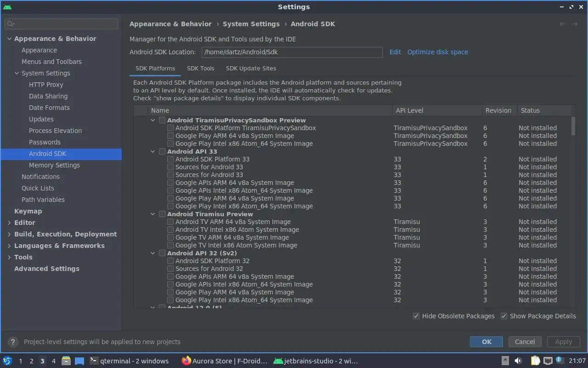Viewport: 588px width, 368px height.
Task: Click the Android icon in the title bar
Action: (x=7, y=7)
